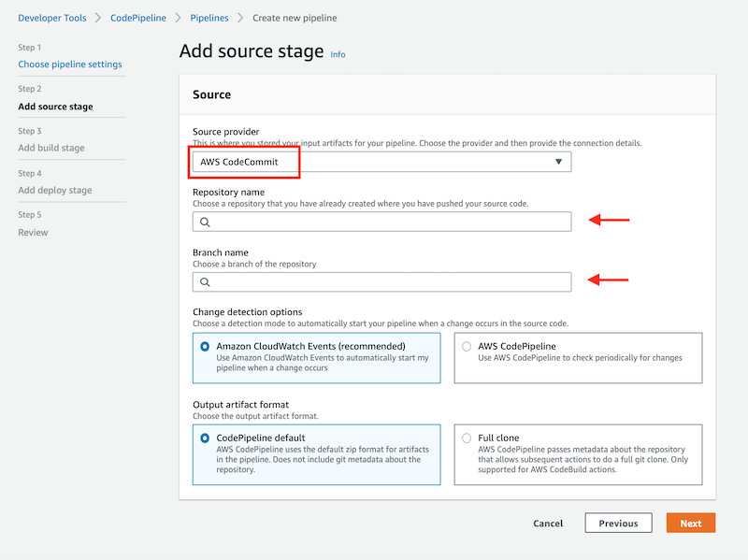Click the Branch name label

point(221,252)
